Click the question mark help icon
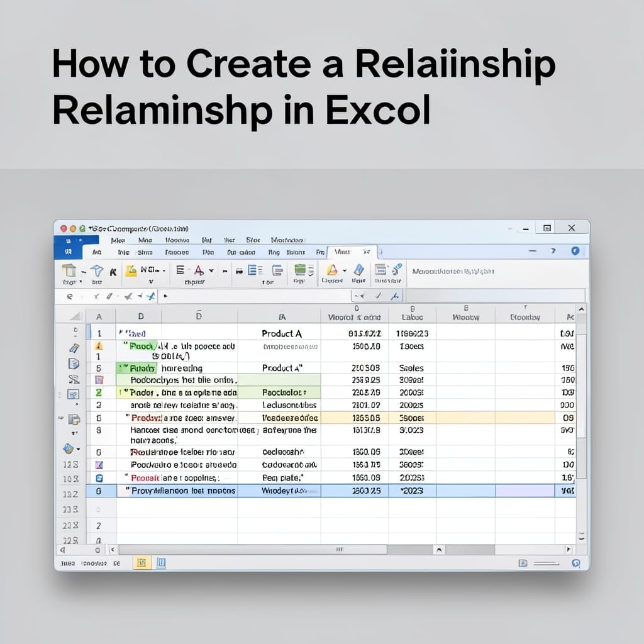Screen dimensions: 644x644 click(x=553, y=250)
